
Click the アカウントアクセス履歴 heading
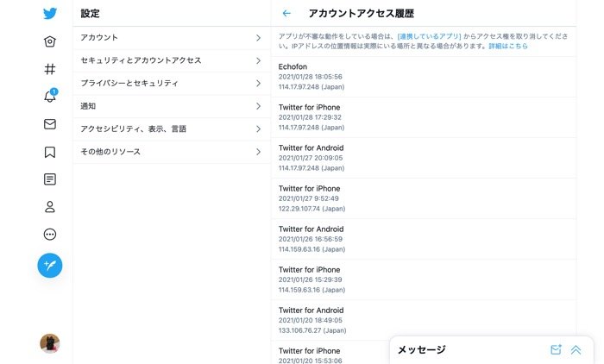pyautogui.click(x=362, y=14)
